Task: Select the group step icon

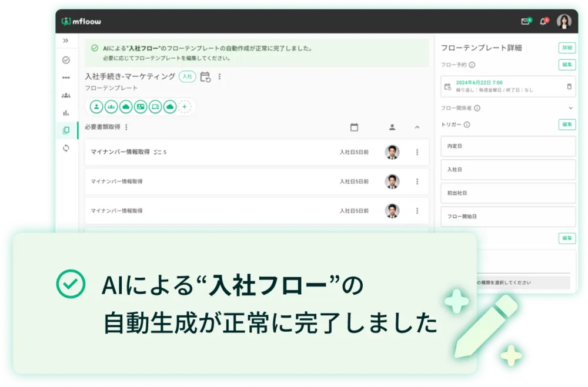Action: click(111, 107)
